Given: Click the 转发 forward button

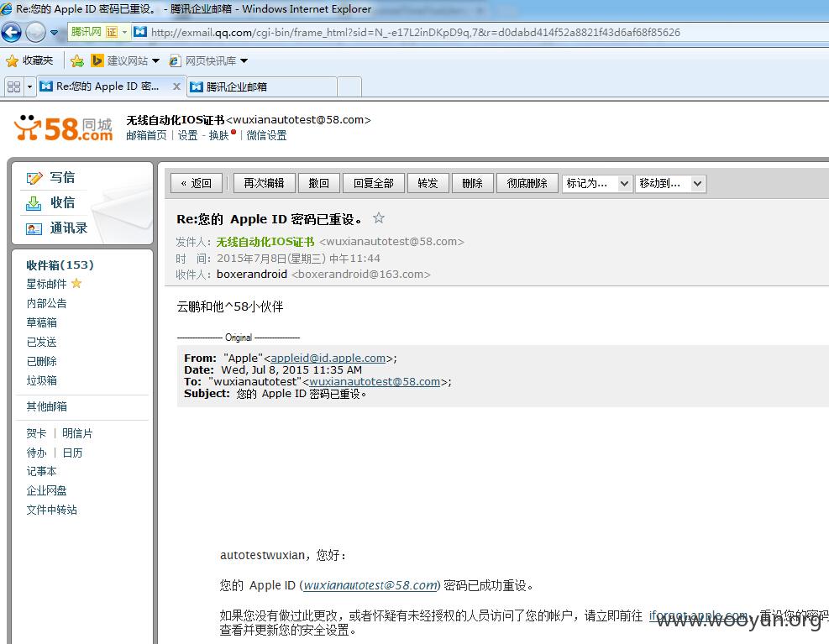Looking at the screenshot, I should click(x=428, y=184).
